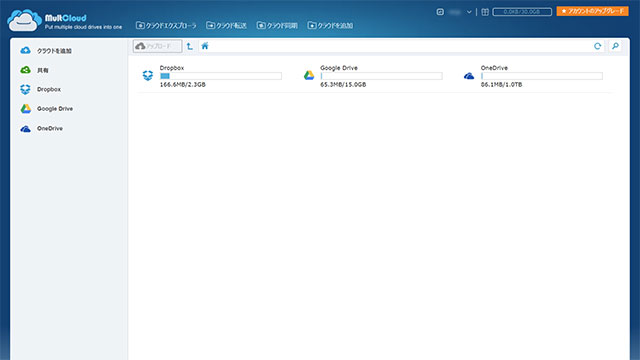The height and width of the screenshot is (360, 640).
Task: Click the orange account upgrade button
Action: pos(593,11)
